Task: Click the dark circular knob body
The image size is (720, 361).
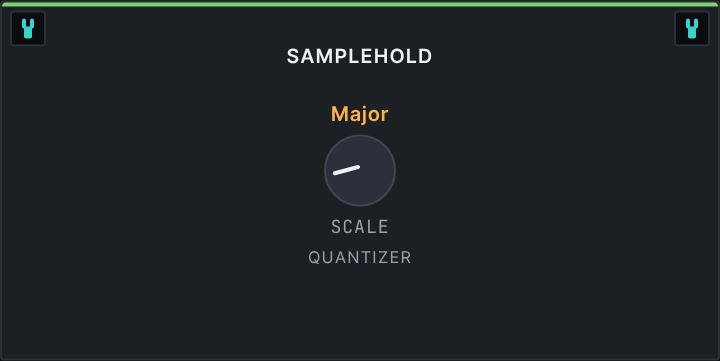Action: (x=360, y=170)
